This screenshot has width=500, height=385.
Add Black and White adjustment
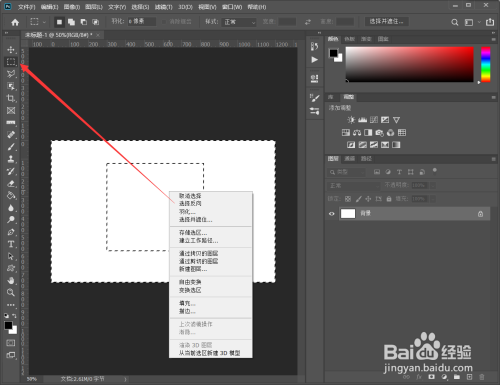point(368,133)
